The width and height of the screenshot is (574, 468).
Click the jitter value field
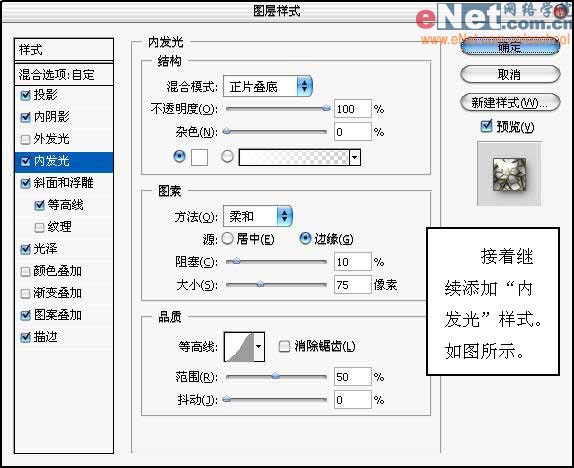coord(353,400)
